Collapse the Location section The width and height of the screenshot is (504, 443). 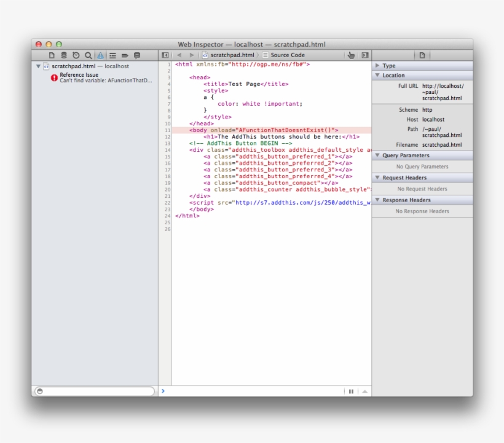pos(377,76)
